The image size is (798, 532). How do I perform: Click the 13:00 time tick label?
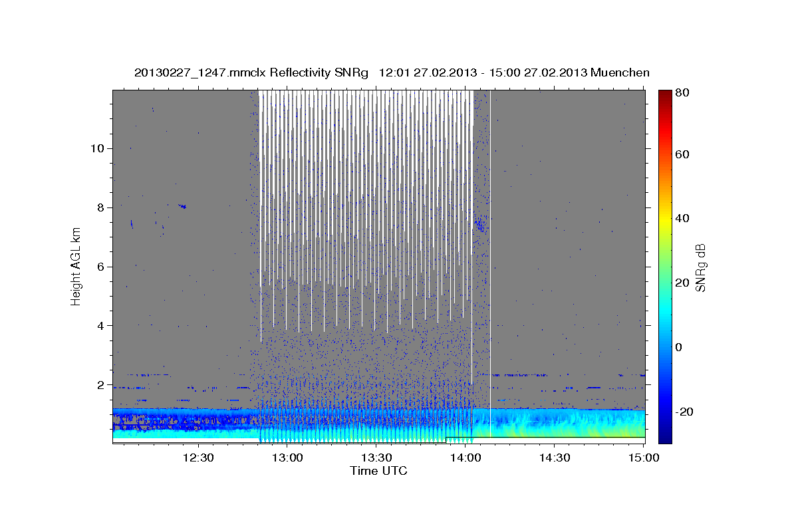[289, 458]
